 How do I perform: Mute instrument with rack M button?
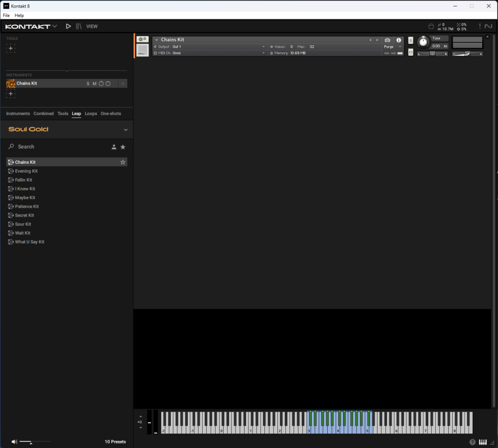tap(411, 52)
